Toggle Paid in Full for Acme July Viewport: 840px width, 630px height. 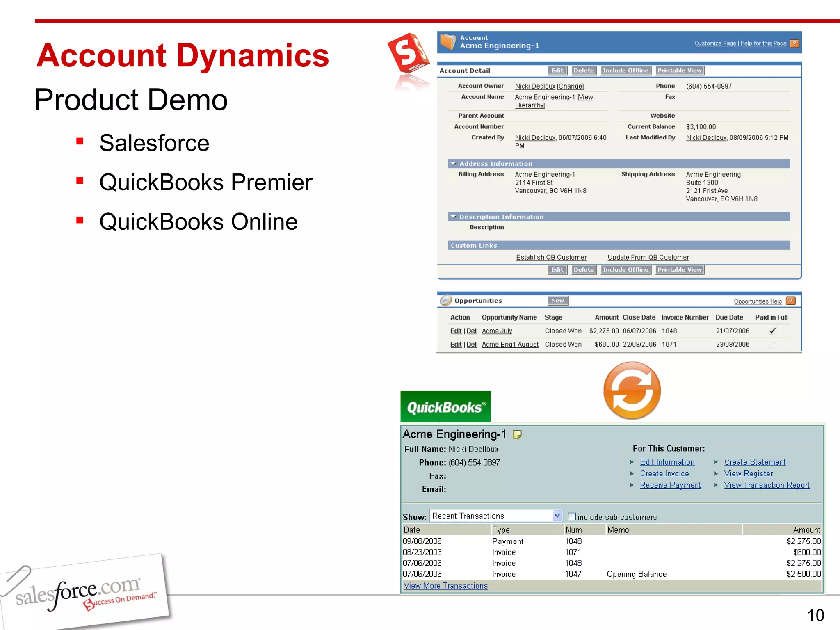772,331
